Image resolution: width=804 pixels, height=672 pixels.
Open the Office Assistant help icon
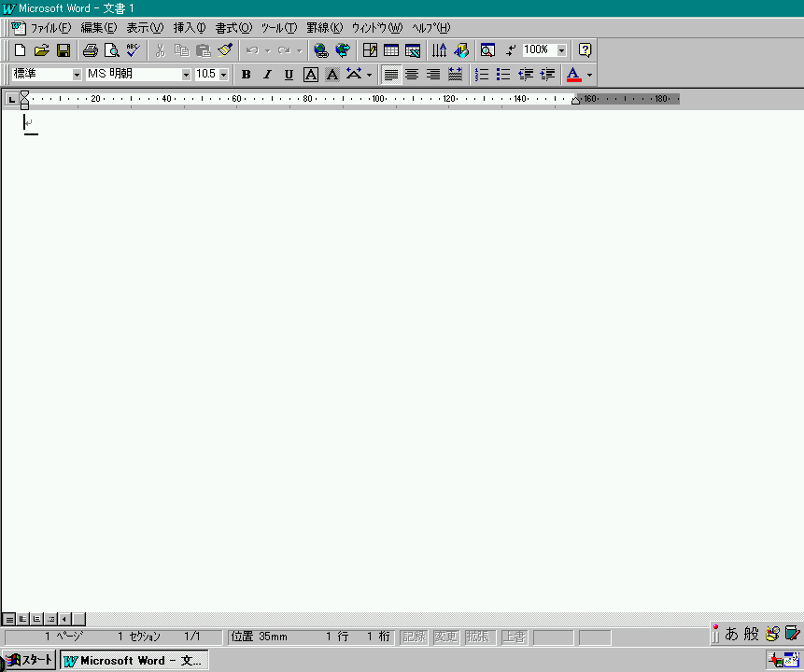585,50
